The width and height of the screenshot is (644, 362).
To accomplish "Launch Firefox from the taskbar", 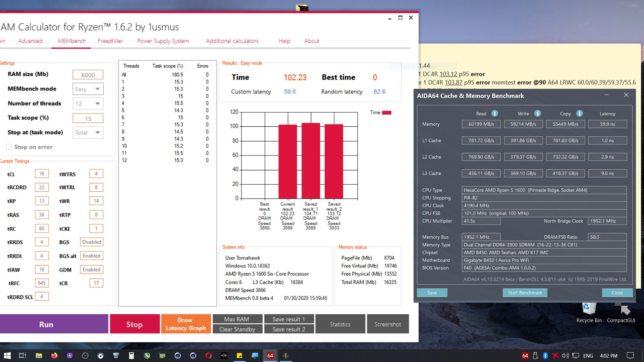I will pos(54,356).
